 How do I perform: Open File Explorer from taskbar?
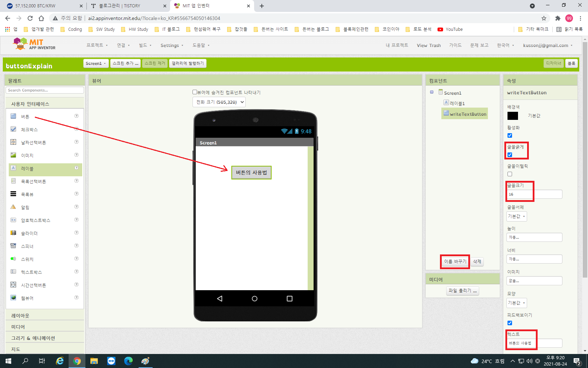point(94,361)
